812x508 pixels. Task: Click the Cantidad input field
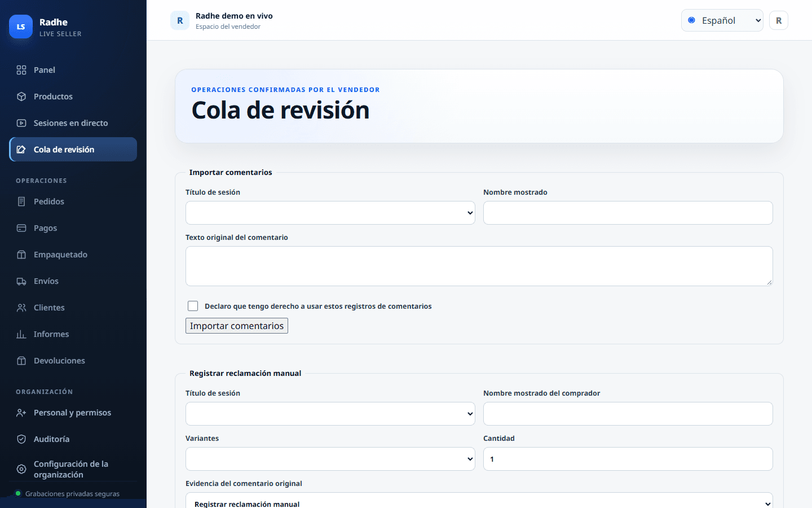coord(628,459)
